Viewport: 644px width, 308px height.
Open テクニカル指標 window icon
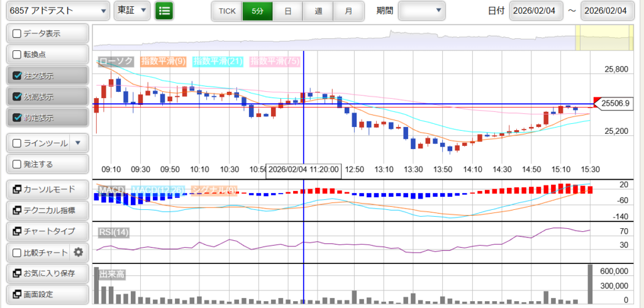pyautogui.click(x=16, y=211)
